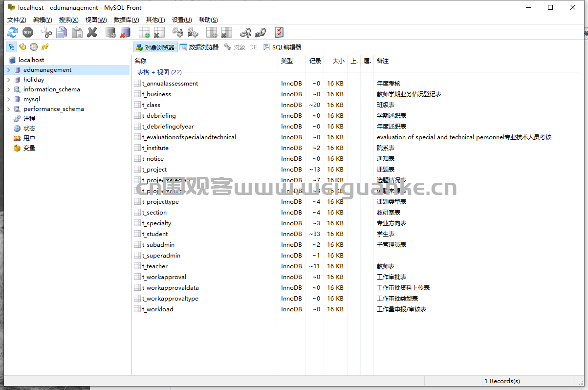The width and height of the screenshot is (588, 390).
Task: Open the 视图(W) menu
Action: [x=96, y=20]
